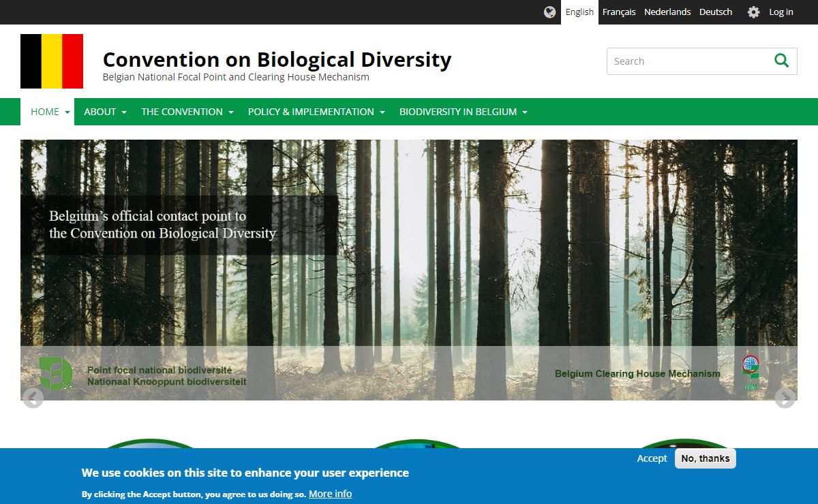The image size is (818, 504).
Task: Open the HOME menu
Action: click(47, 112)
